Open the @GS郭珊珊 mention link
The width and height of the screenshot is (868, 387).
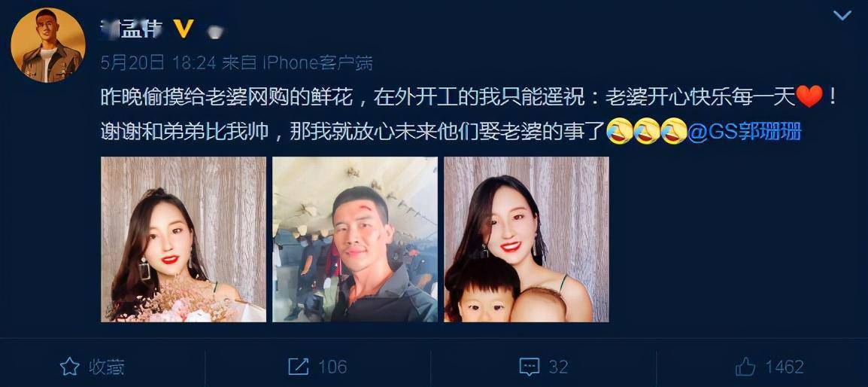coord(745,133)
